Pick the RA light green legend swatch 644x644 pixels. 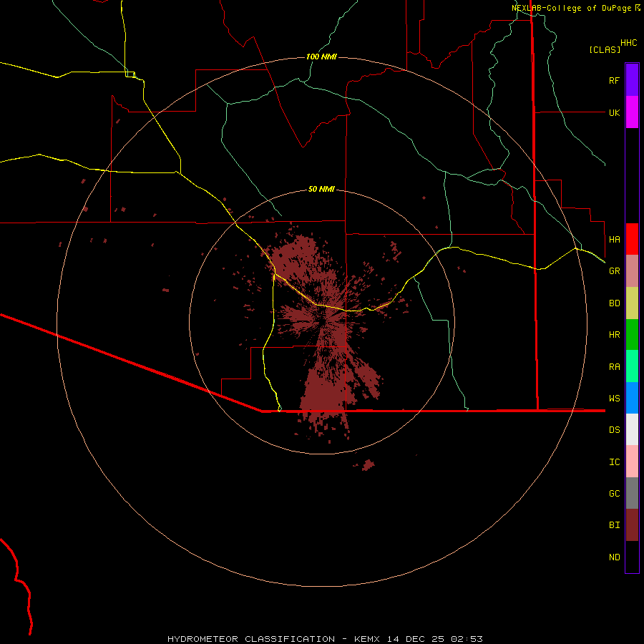click(x=632, y=366)
